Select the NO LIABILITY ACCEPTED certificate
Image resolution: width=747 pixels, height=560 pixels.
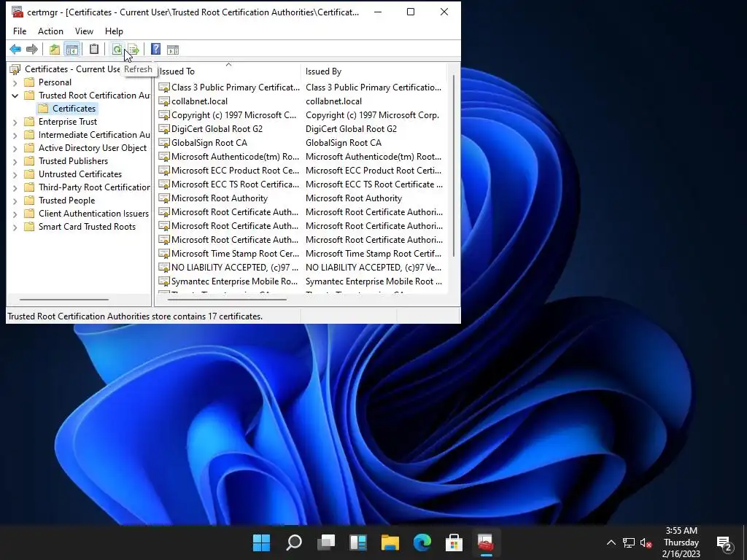click(x=234, y=268)
